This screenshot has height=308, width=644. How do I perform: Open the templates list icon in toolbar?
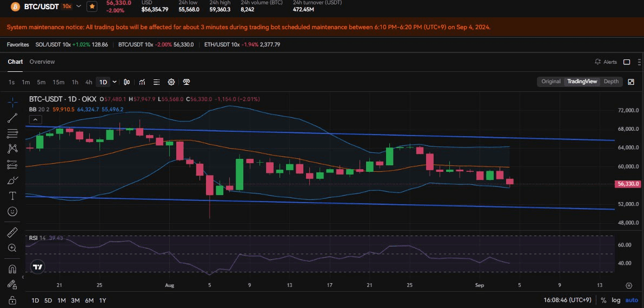pyautogui.click(x=156, y=82)
